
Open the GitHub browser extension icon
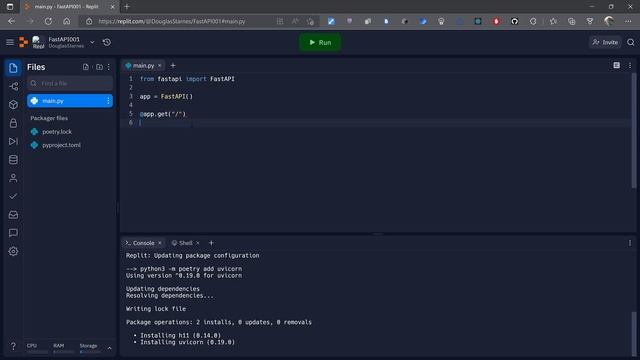(x=514, y=21)
